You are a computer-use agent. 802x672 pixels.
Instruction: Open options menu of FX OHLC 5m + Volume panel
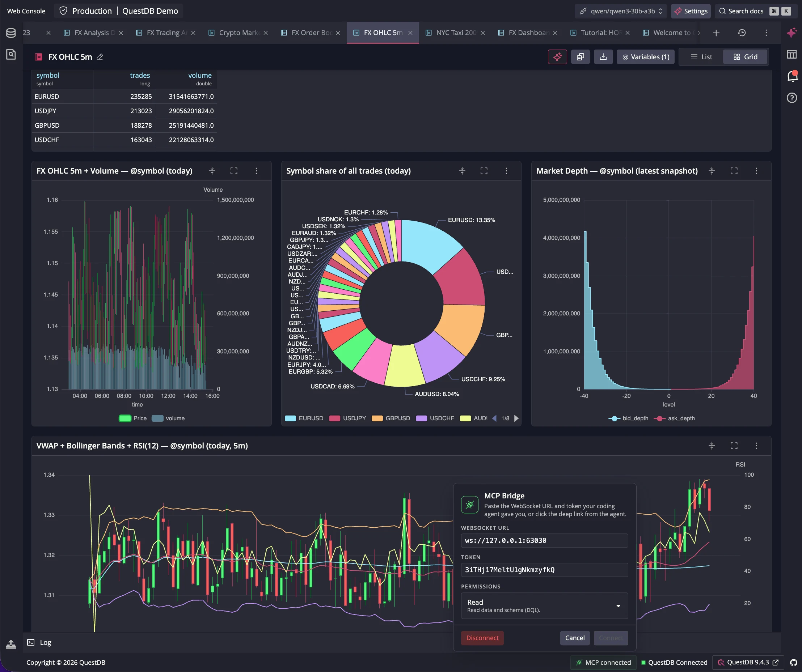(256, 171)
